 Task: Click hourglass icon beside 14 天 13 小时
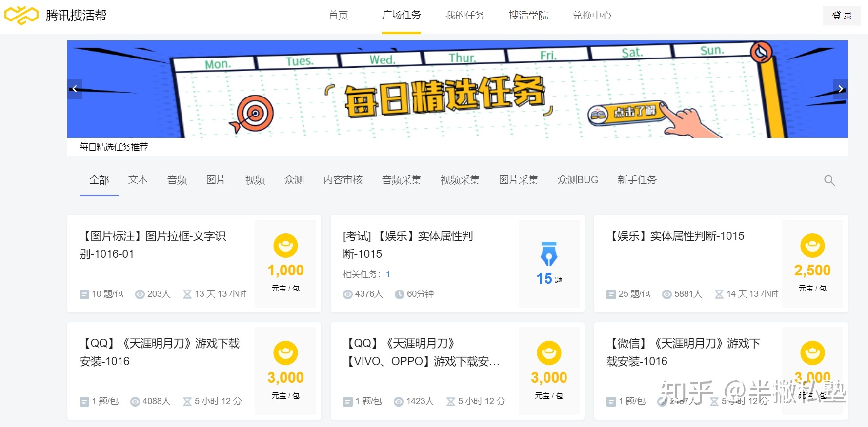click(719, 294)
